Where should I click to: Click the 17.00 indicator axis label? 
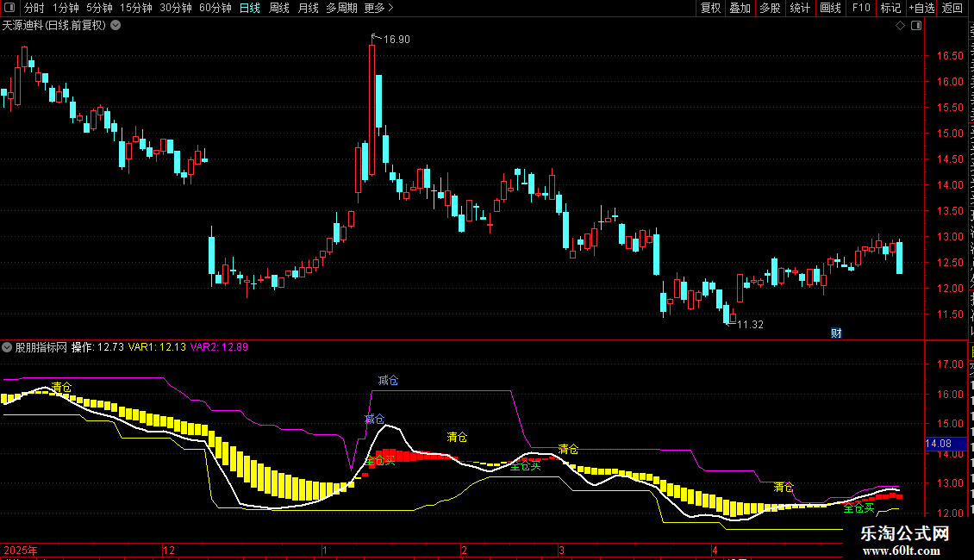(950, 364)
